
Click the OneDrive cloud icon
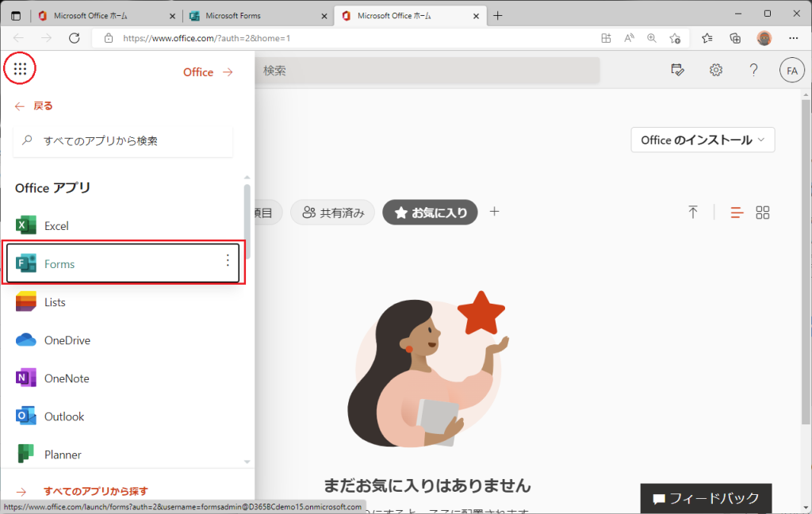pos(26,340)
